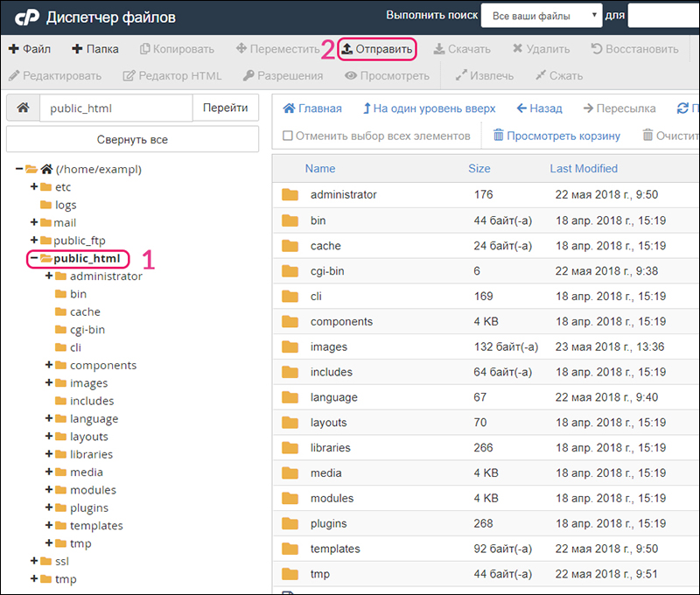Click the home icon beside path field
This screenshot has width=700, height=595.
(x=23, y=108)
